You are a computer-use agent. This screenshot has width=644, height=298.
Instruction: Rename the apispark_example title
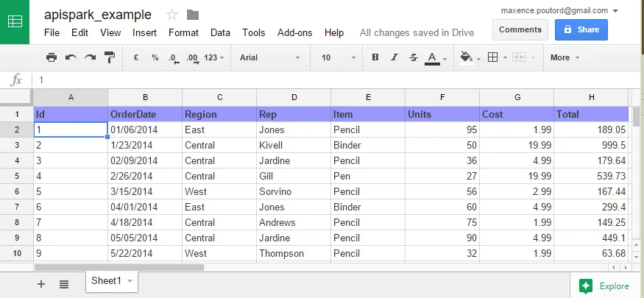(98, 15)
